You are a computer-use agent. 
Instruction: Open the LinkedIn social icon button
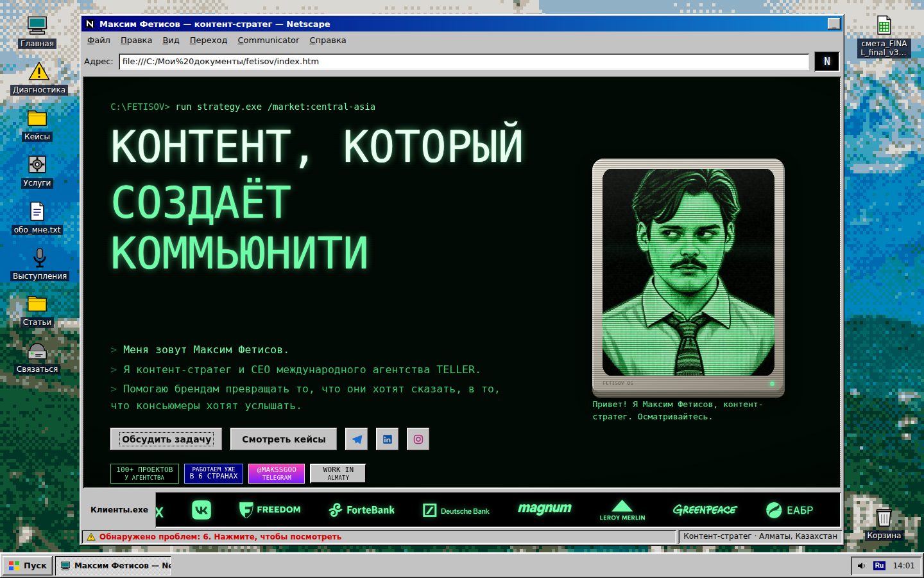coord(388,439)
